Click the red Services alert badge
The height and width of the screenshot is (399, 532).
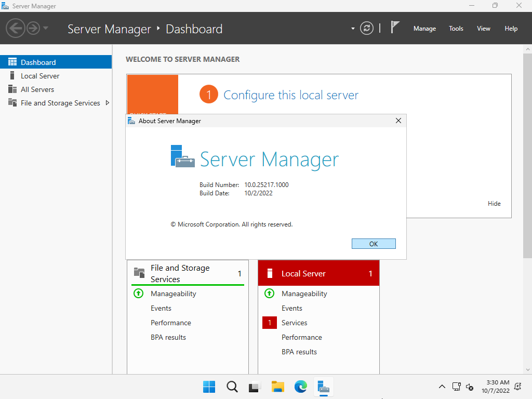tap(270, 323)
